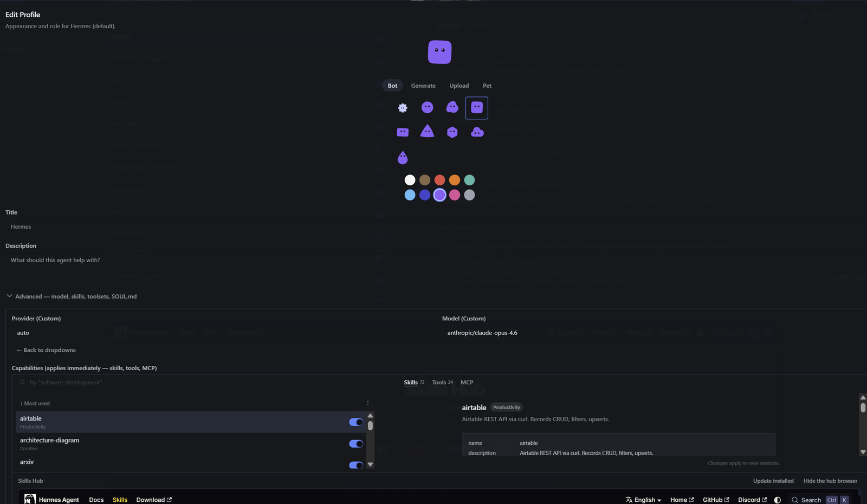Click Update installed button
867x504 pixels.
[x=773, y=481]
